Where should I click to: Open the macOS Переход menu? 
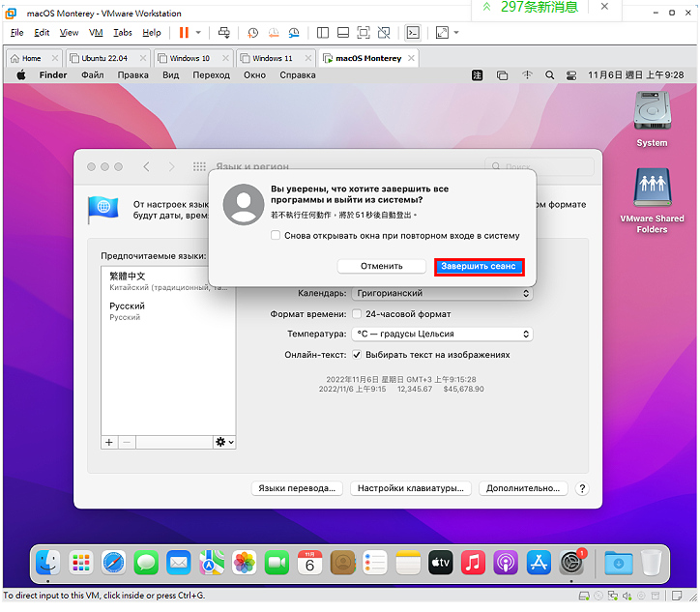click(211, 75)
